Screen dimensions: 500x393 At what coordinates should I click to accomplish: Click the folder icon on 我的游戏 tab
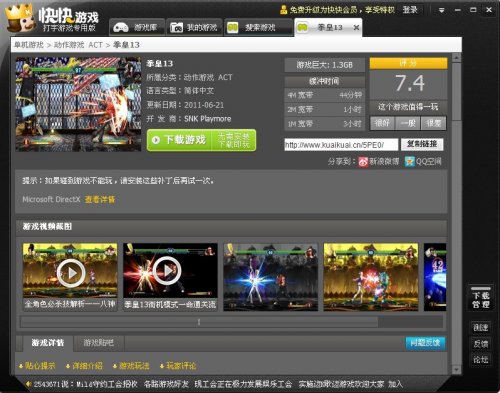tap(176, 27)
